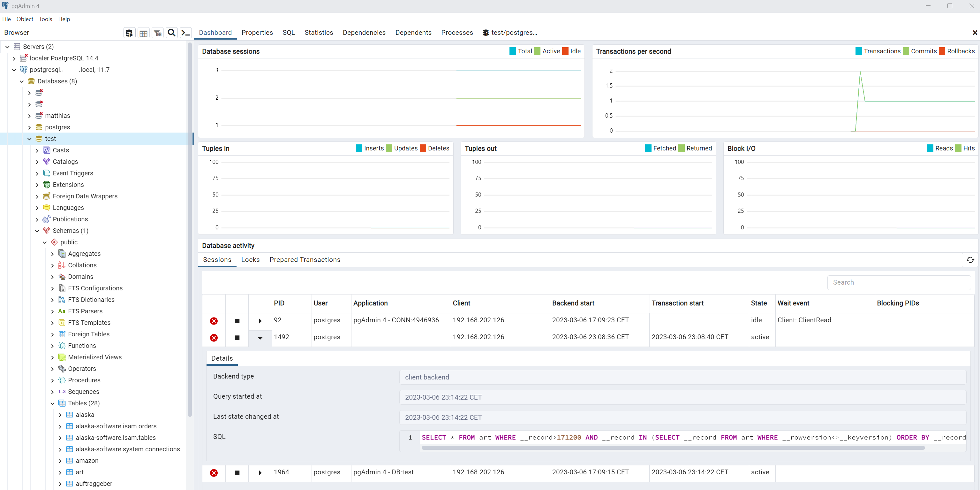Expand details for session PID 92
The height and width of the screenshot is (490, 980).
pyautogui.click(x=260, y=321)
